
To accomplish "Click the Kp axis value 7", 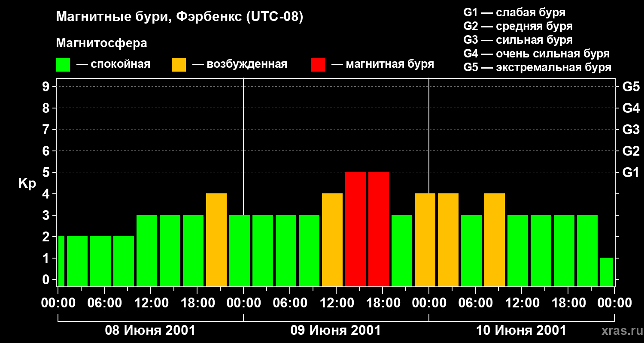I will (47, 129).
